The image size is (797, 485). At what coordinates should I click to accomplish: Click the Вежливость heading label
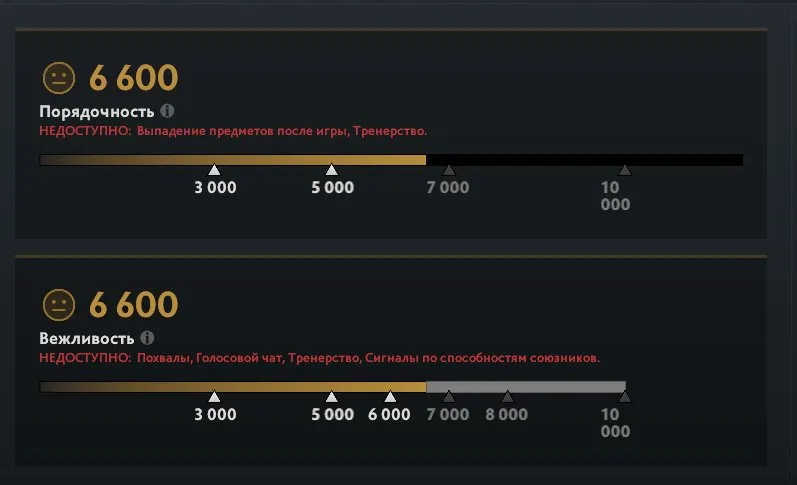pos(87,339)
